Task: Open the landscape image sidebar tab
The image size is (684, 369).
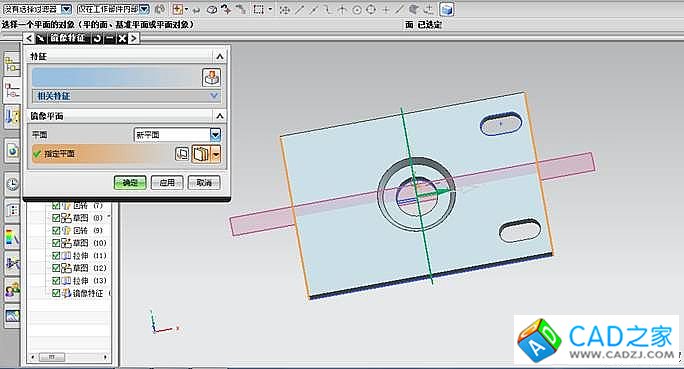Action: [x=12, y=315]
